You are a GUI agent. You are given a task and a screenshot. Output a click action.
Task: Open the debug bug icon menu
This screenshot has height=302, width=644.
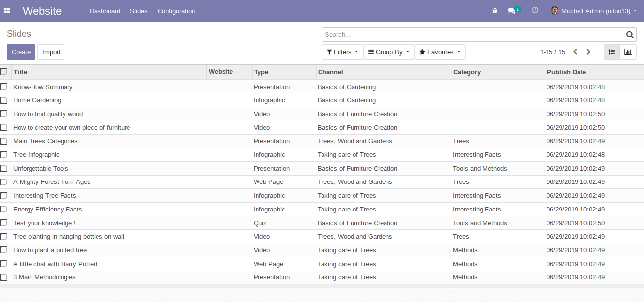495,11
